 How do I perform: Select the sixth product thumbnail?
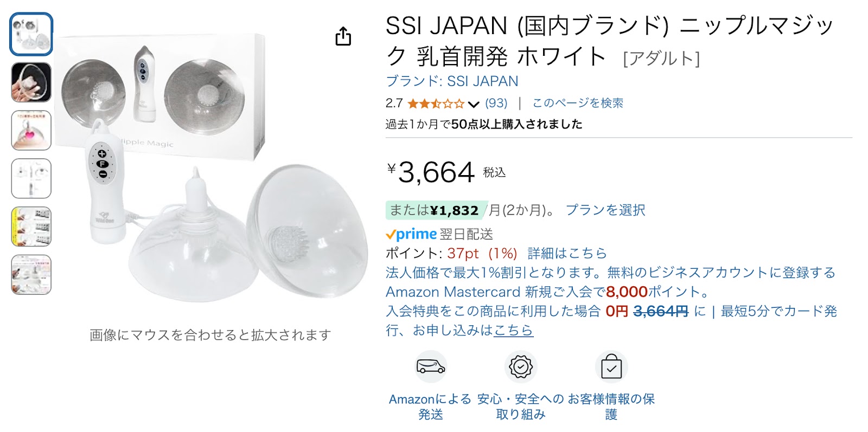click(x=31, y=275)
